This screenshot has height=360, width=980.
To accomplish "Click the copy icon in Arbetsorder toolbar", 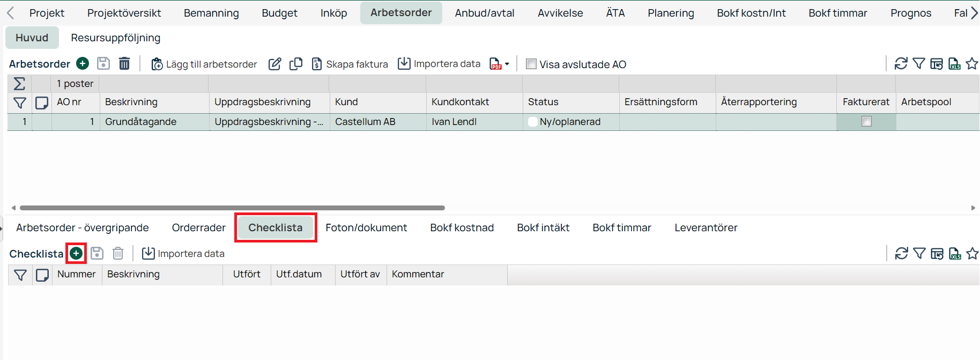I will 295,64.
